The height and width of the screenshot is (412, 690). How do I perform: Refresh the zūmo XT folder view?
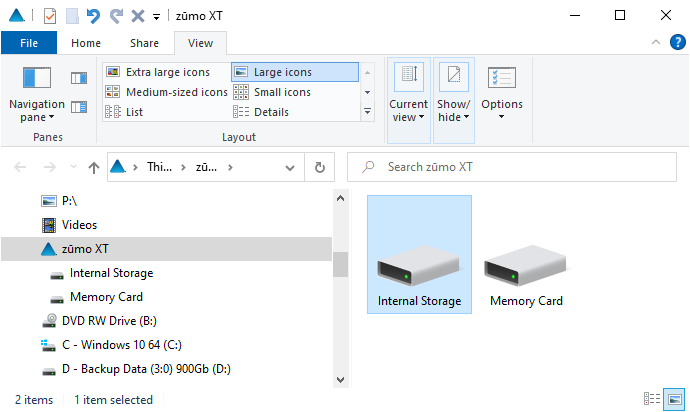(x=320, y=167)
